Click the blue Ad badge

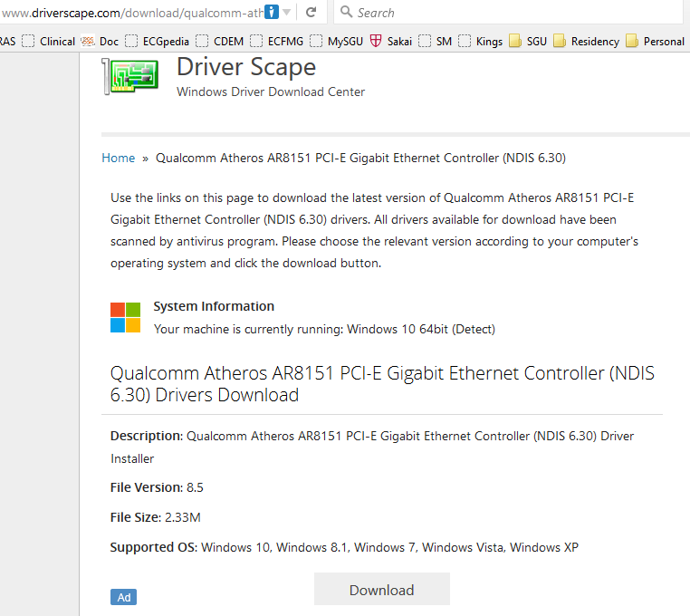(124, 597)
